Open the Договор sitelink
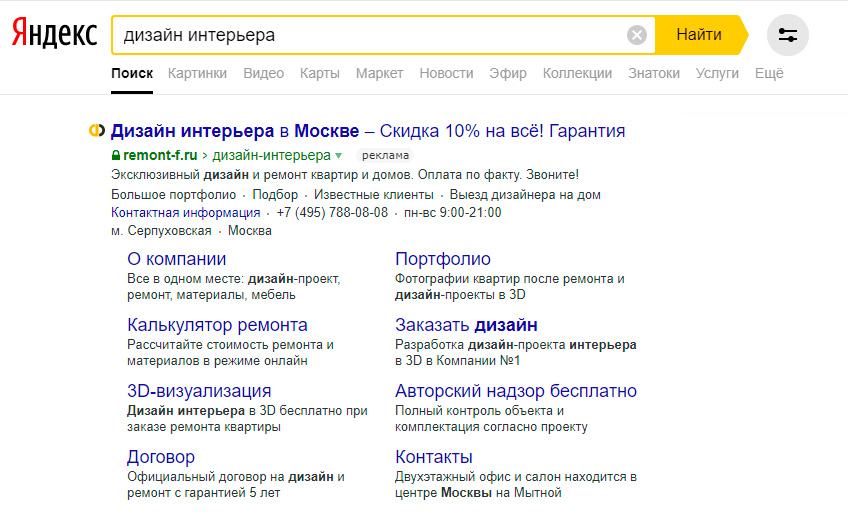This screenshot has width=848, height=523. pyautogui.click(x=161, y=457)
